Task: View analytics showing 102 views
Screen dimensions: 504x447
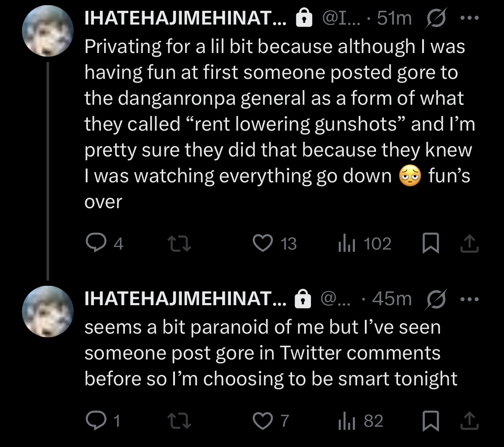Action: click(x=345, y=244)
